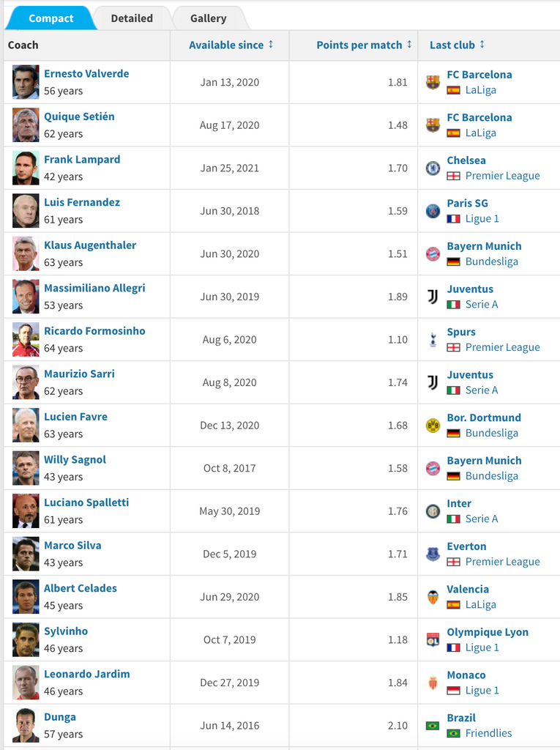Click the Olympique Lyon crest icon
The height and width of the screenshot is (750, 560).
pyautogui.click(x=433, y=639)
